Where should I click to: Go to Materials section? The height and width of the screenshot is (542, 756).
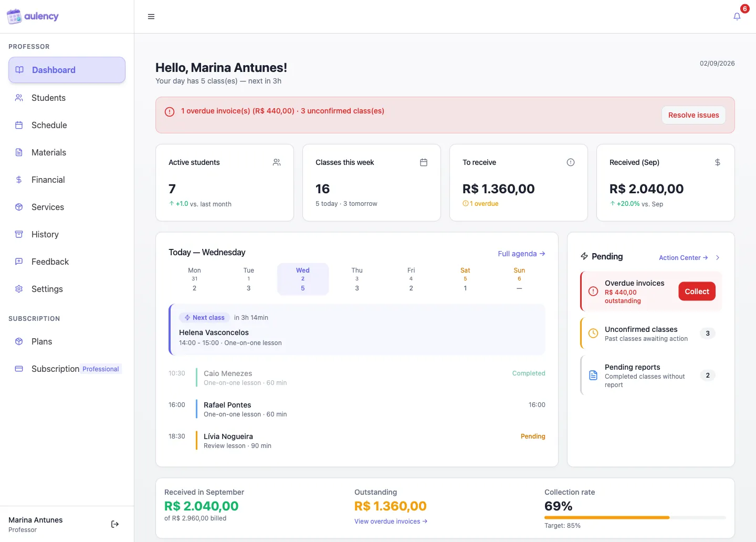67,152
